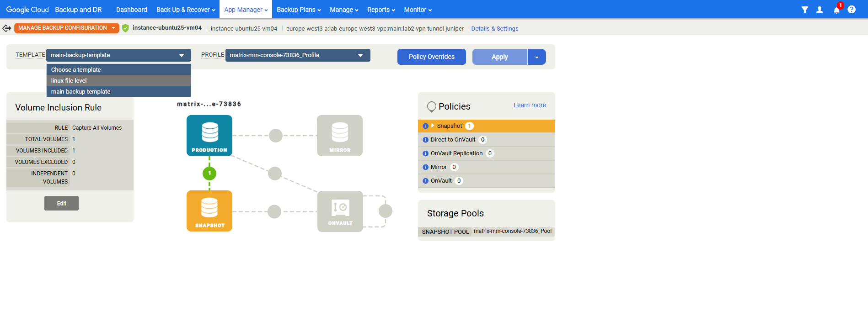
Task: Click the green snapshot policy count circle
Action: coord(209,173)
